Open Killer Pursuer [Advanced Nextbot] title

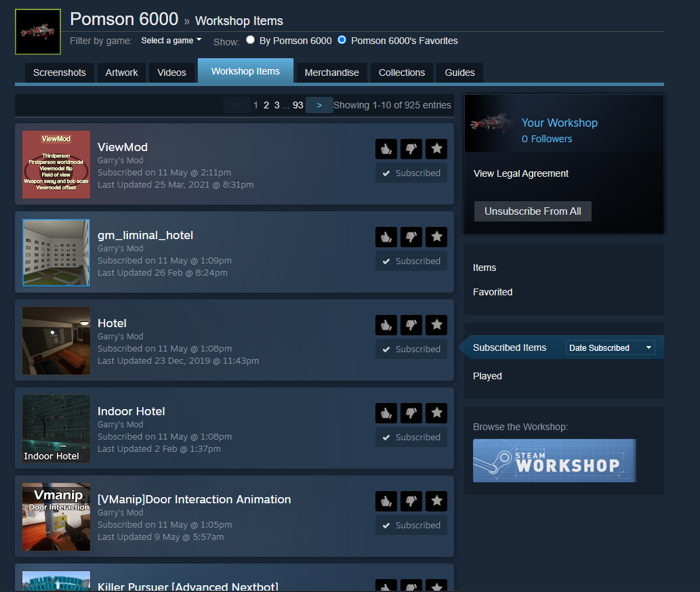point(188,586)
